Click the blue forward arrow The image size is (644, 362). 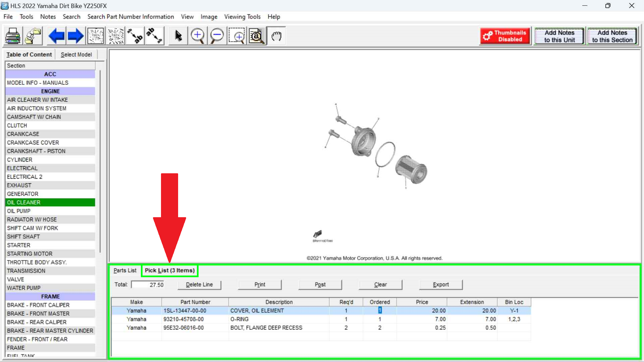point(75,36)
